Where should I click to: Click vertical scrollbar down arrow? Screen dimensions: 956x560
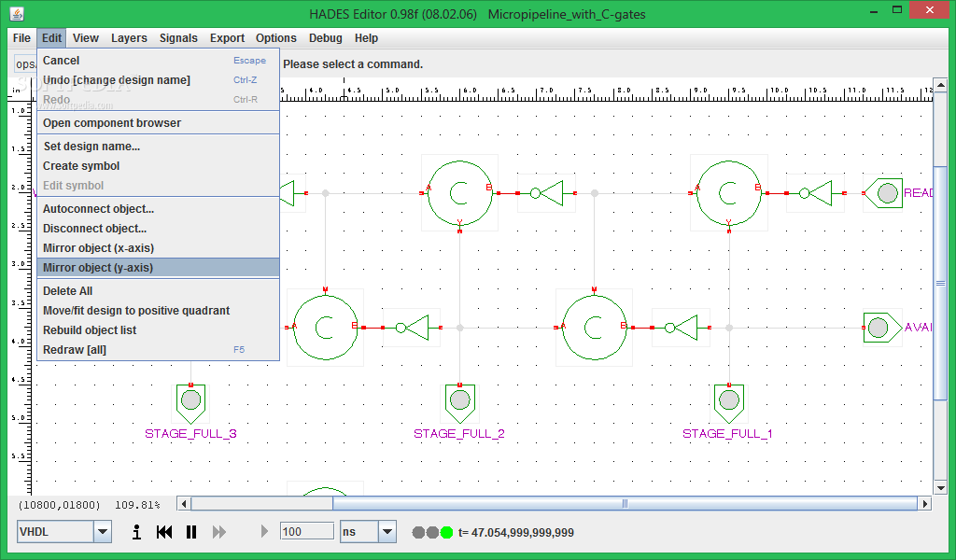click(x=940, y=487)
